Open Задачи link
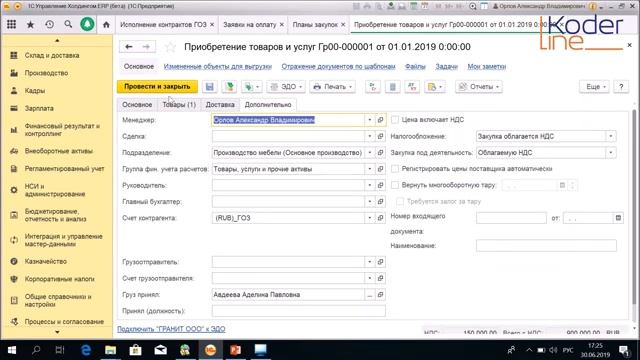The height and width of the screenshot is (360, 640). click(447, 67)
